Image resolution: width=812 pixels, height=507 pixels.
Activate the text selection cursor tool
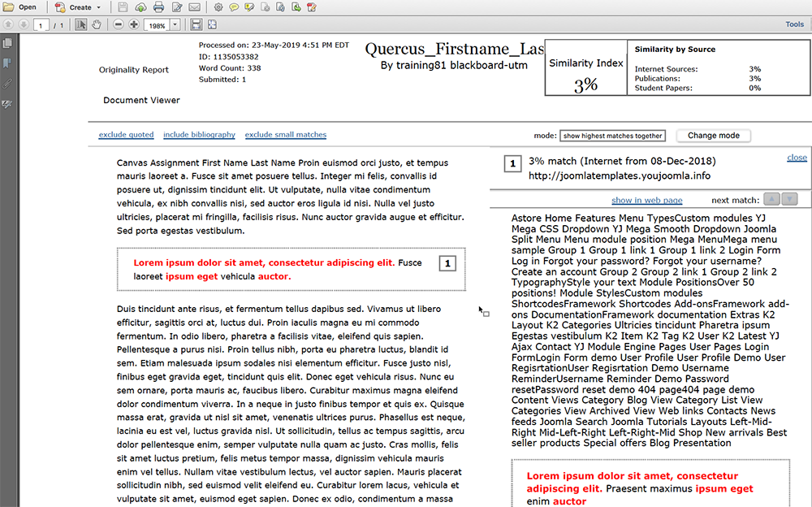tap(80, 24)
